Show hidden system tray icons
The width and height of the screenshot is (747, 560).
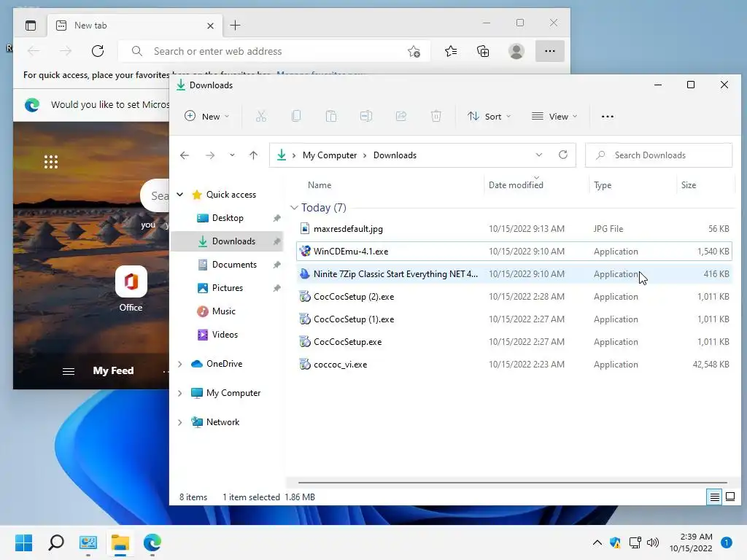point(597,542)
